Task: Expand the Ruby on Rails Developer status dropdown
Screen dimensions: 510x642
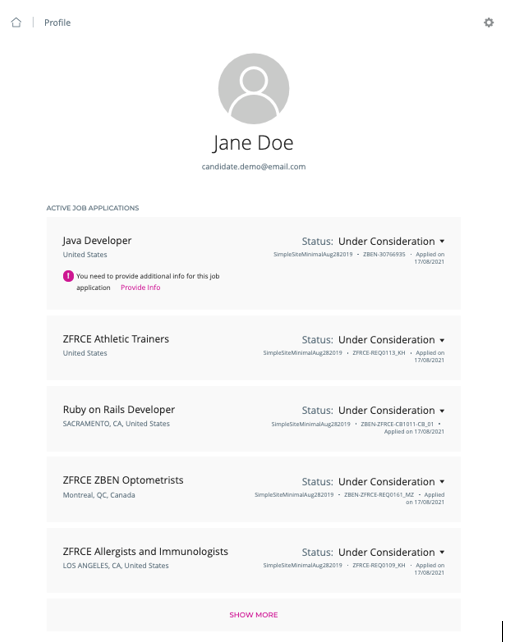Action: [x=442, y=411]
